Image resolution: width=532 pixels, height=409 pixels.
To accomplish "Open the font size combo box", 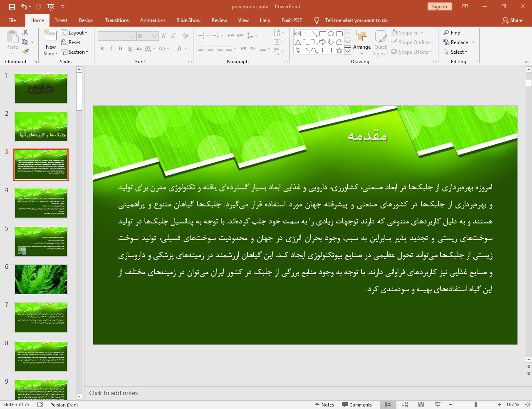I will [148, 36].
